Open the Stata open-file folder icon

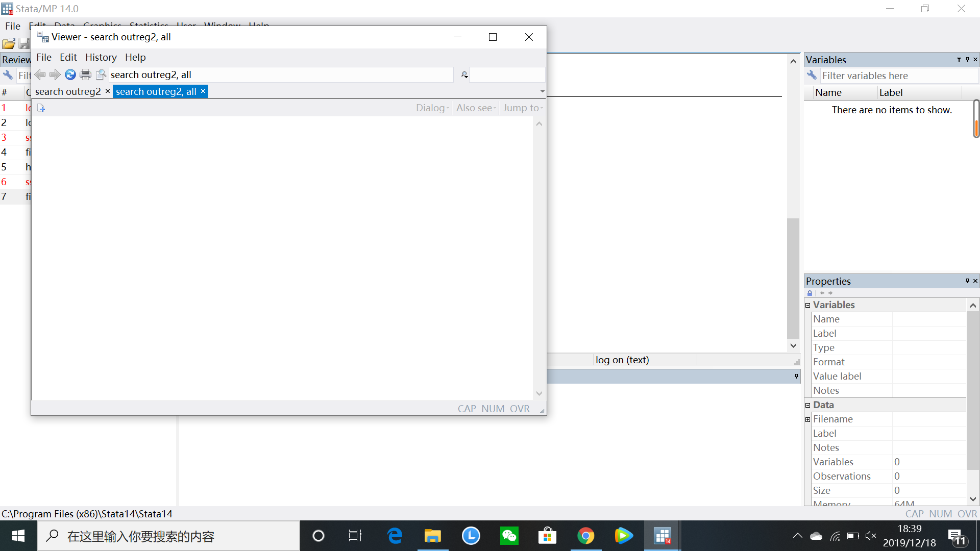pyautogui.click(x=9, y=44)
